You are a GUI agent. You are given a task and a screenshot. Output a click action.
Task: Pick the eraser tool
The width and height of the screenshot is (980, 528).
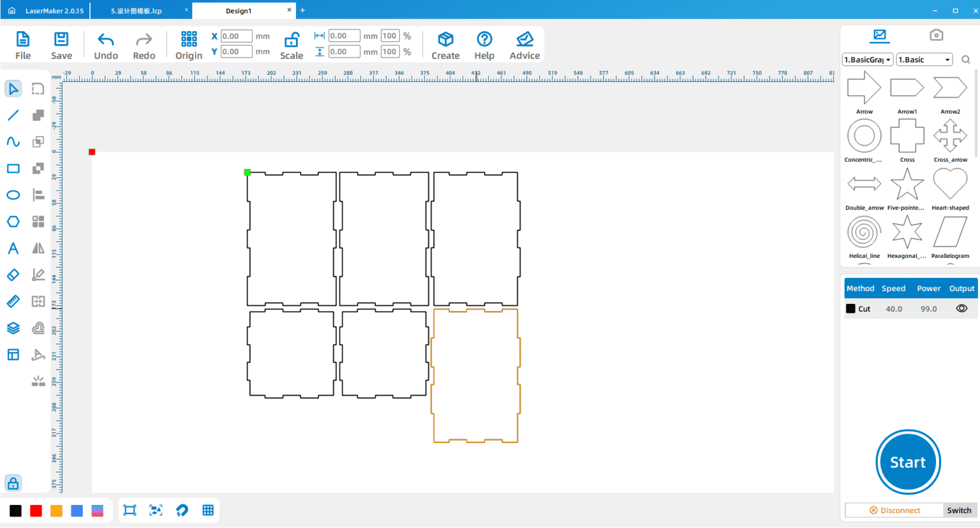pos(13,275)
